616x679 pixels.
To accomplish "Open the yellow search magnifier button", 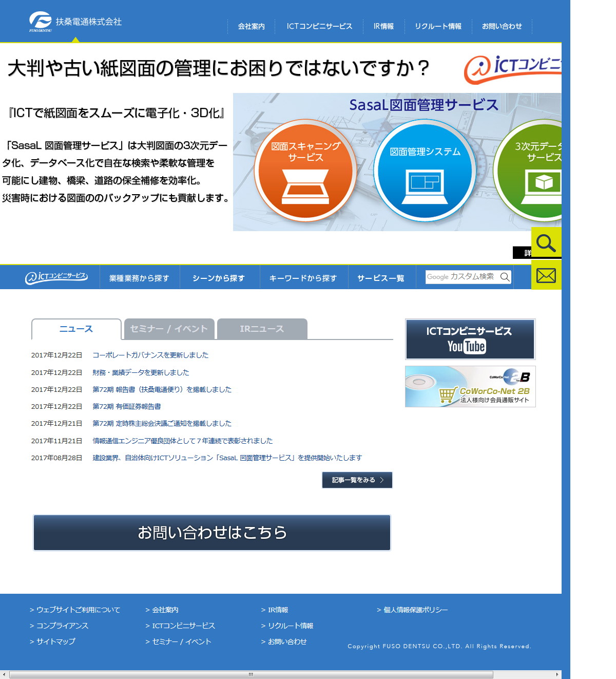I will click(x=546, y=242).
